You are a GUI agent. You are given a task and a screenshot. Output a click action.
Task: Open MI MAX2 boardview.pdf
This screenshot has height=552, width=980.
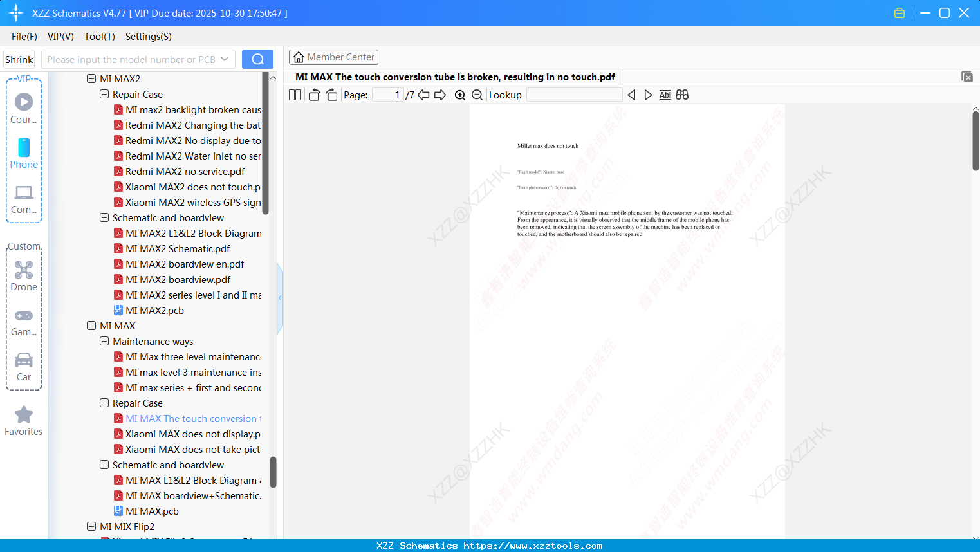pos(178,280)
